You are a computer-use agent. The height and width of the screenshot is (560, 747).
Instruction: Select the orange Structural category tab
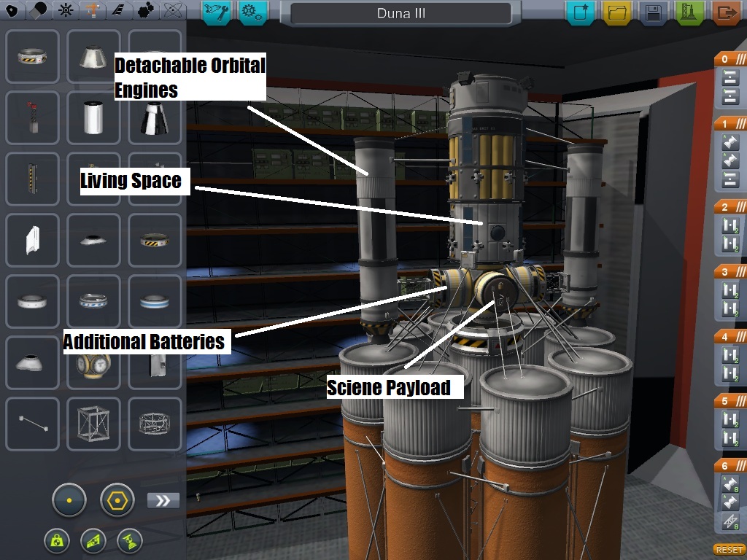[93, 10]
